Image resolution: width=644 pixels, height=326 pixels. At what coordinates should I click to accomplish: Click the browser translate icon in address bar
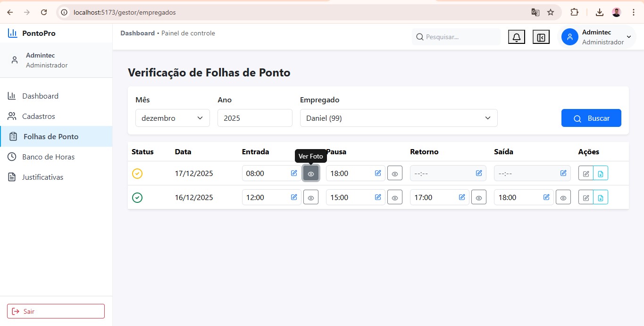535,12
